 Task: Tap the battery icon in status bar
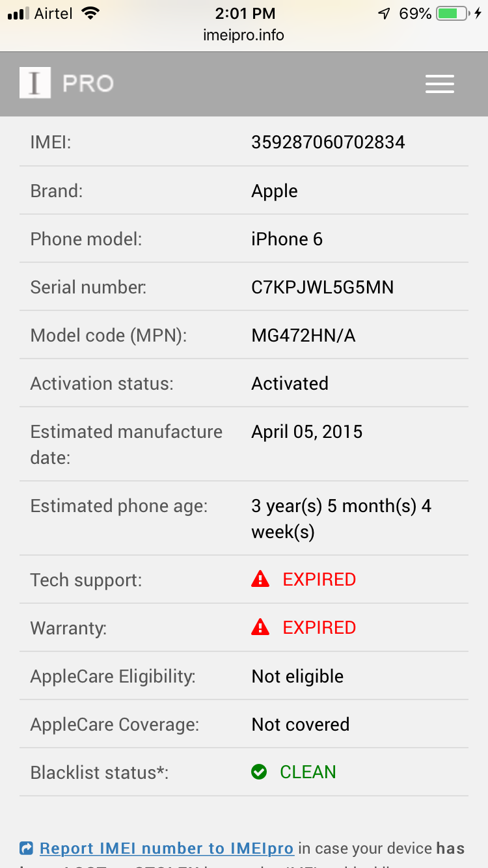[x=452, y=14]
